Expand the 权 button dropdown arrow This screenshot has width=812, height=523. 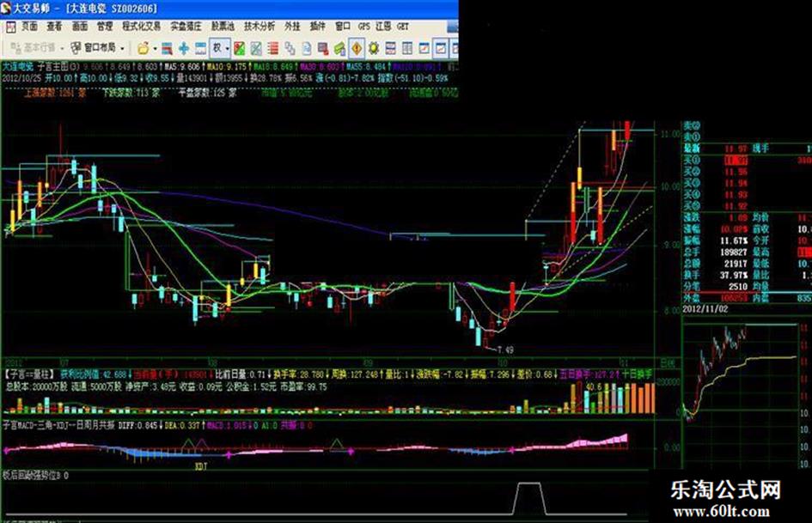pos(228,49)
